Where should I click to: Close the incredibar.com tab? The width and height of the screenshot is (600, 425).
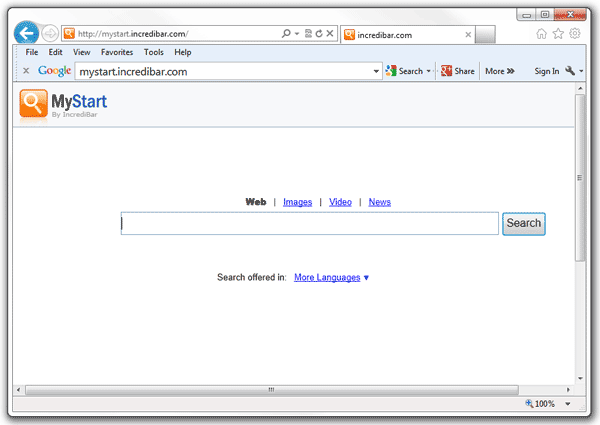pyautogui.click(x=468, y=35)
